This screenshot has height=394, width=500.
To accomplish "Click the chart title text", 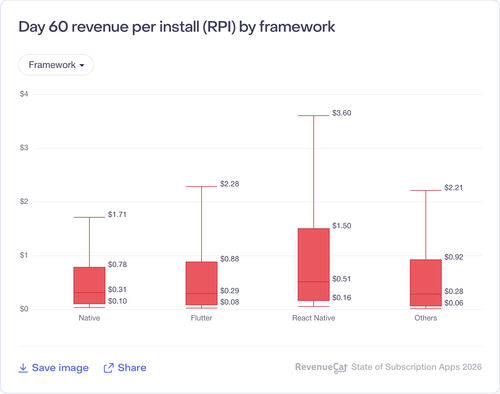I will coord(177,27).
